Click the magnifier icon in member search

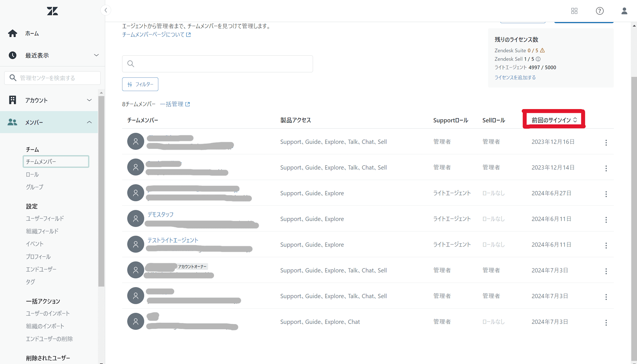[131, 64]
